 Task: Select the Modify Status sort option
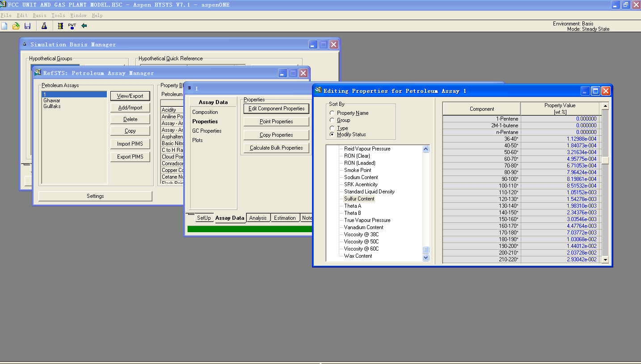pyautogui.click(x=332, y=134)
